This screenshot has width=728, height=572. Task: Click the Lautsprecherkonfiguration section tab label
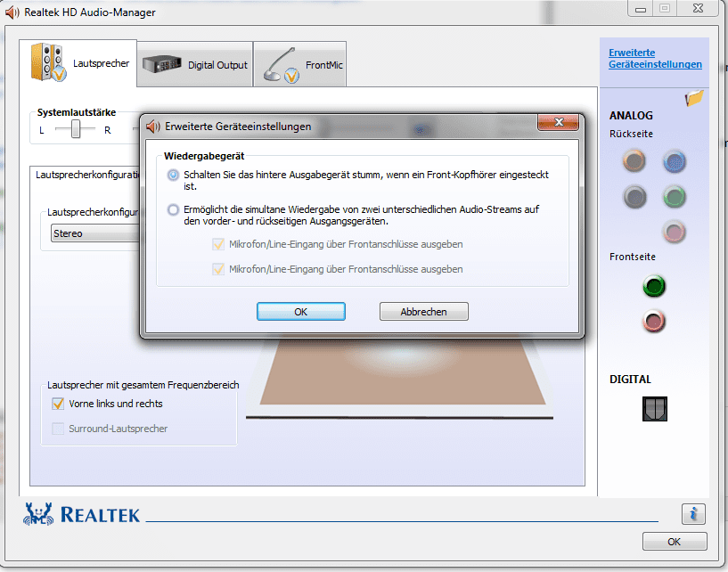[x=87, y=175]
